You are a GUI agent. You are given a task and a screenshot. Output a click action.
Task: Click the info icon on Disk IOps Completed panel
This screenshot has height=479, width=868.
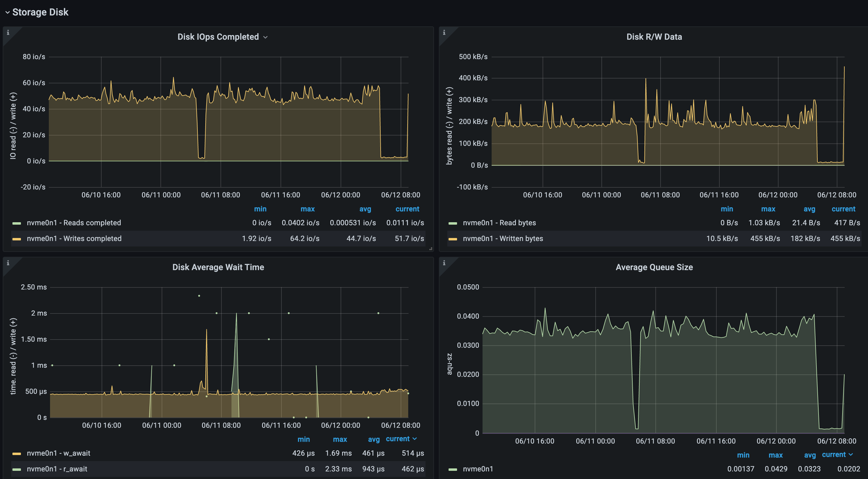click(x=8, y=33)
